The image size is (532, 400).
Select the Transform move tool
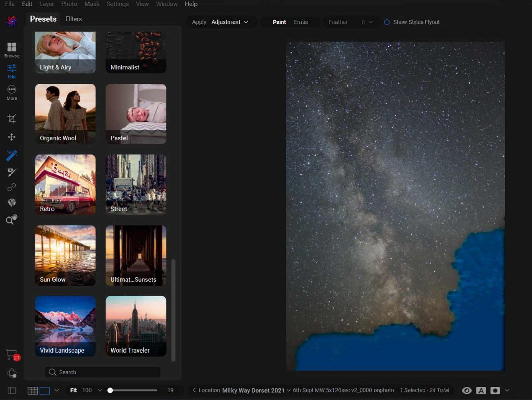click(12, 137)
